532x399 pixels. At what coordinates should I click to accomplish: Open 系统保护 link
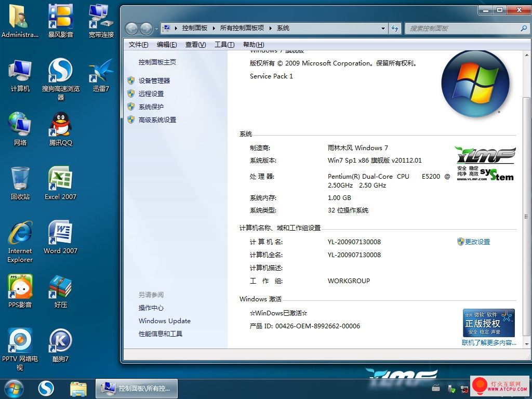click(151, 107)
